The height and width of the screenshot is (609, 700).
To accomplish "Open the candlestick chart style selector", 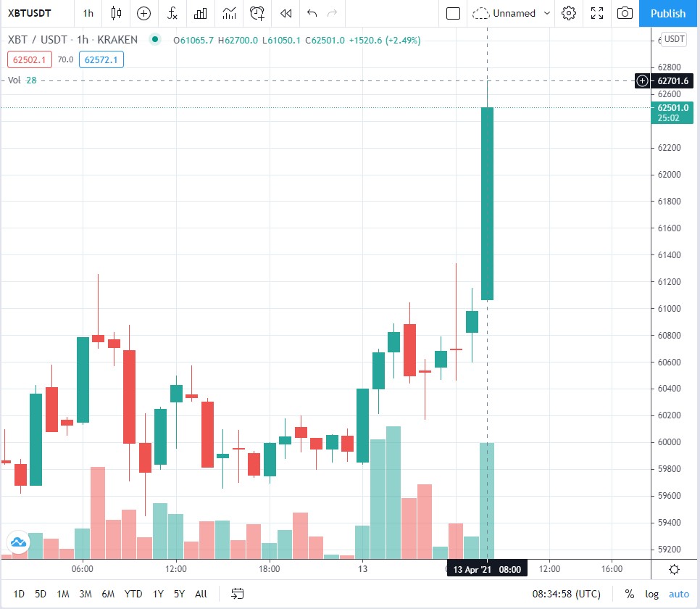I will click(116, 13).
